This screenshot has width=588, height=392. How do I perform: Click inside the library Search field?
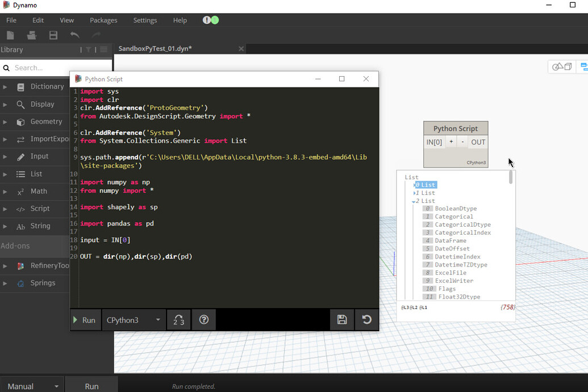click(40, 67)
